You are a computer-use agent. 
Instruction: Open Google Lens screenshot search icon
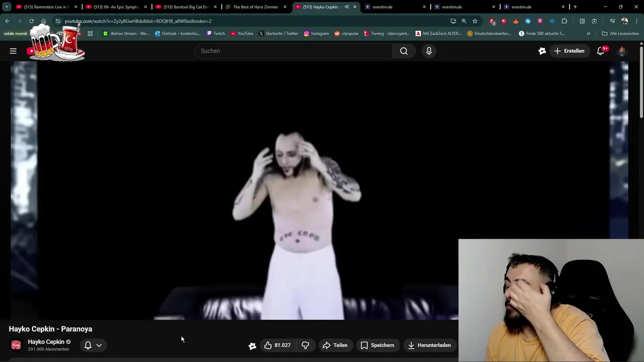[x=594, y=21]
